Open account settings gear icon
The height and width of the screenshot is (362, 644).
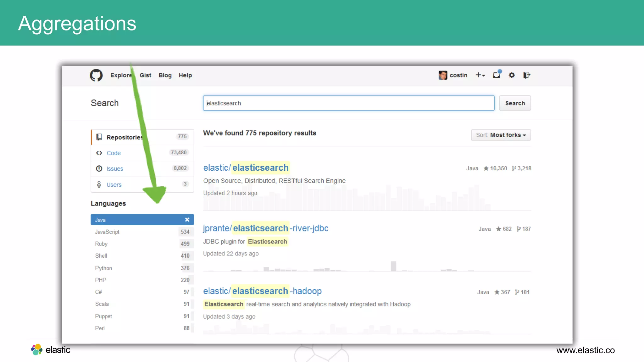[512, 75]
